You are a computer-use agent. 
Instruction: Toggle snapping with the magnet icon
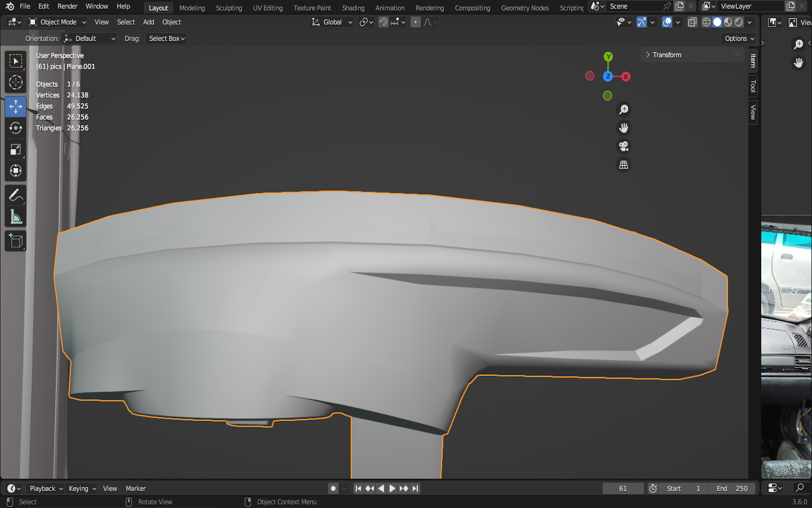(x=383, y=22)
